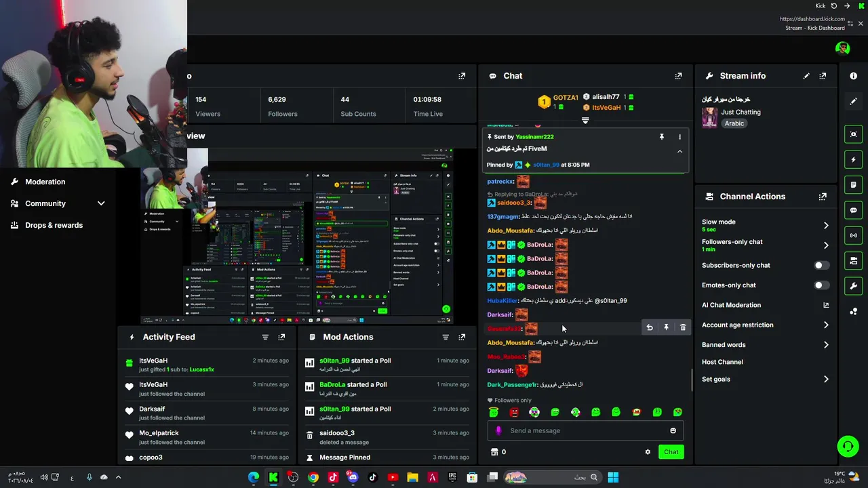Filter the Activity Feed list
This screenshot has height=488, width=868.
tap(265, 337)
